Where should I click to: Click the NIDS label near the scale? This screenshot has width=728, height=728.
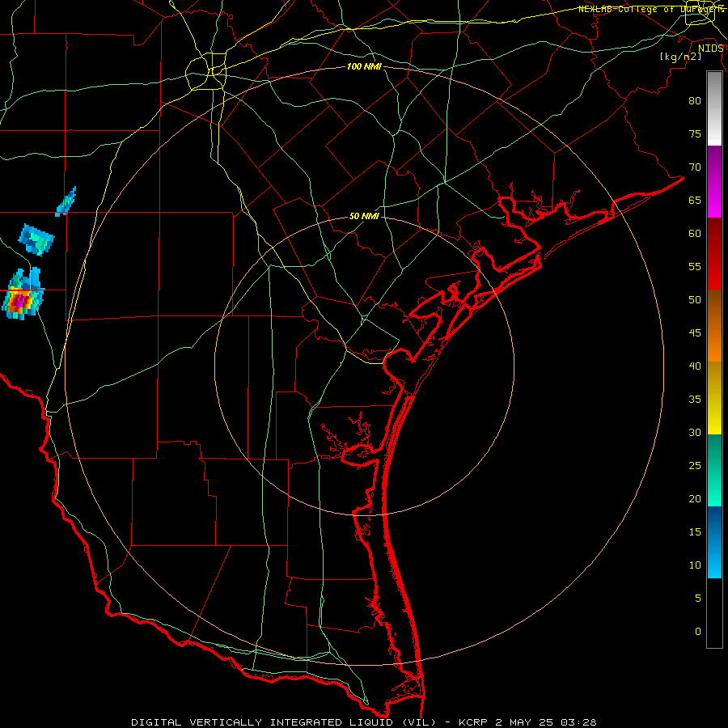(x=711, y=49)
